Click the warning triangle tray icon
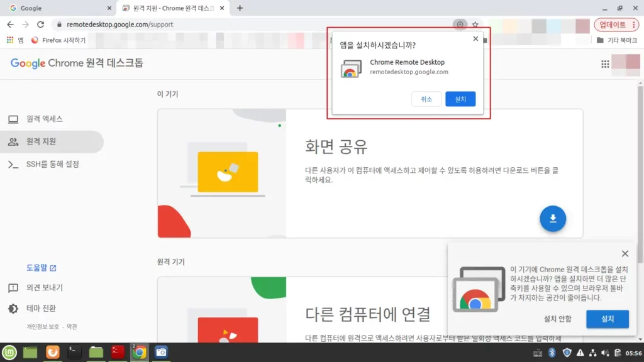 click(x=580, y=353)
